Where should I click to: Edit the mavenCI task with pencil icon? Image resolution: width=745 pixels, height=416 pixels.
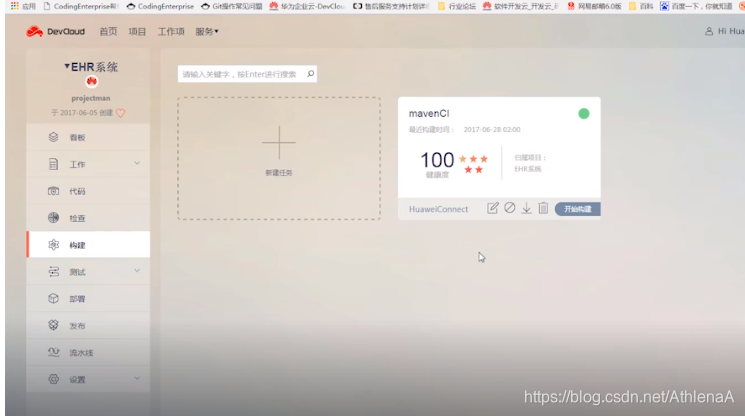point(493,208)
